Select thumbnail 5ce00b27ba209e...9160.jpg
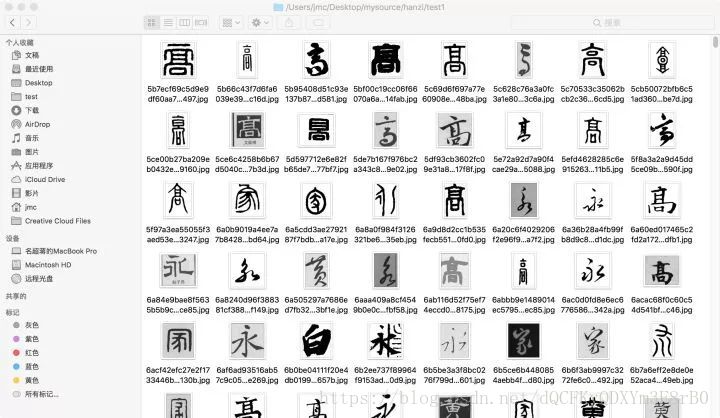Viewport: 720px width, 418px height. pyautogui.click(x=178, y=130)
